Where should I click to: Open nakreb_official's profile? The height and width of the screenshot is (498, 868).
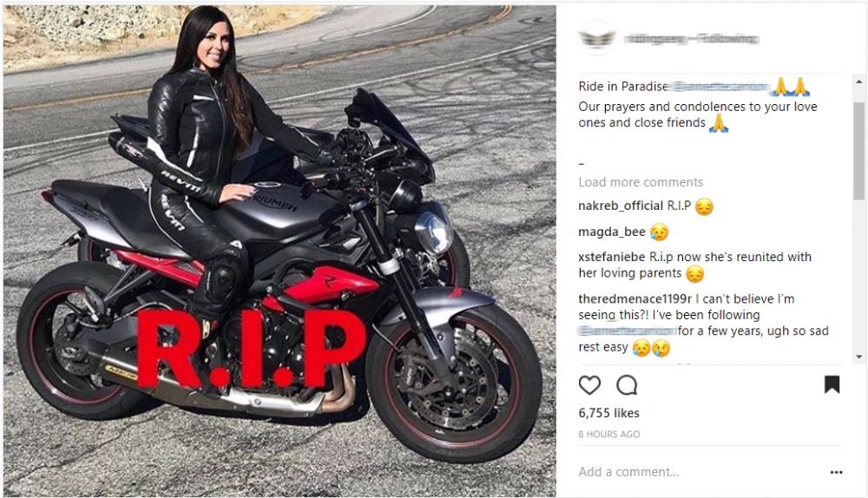pyautogui.click(x=621, y=206)
